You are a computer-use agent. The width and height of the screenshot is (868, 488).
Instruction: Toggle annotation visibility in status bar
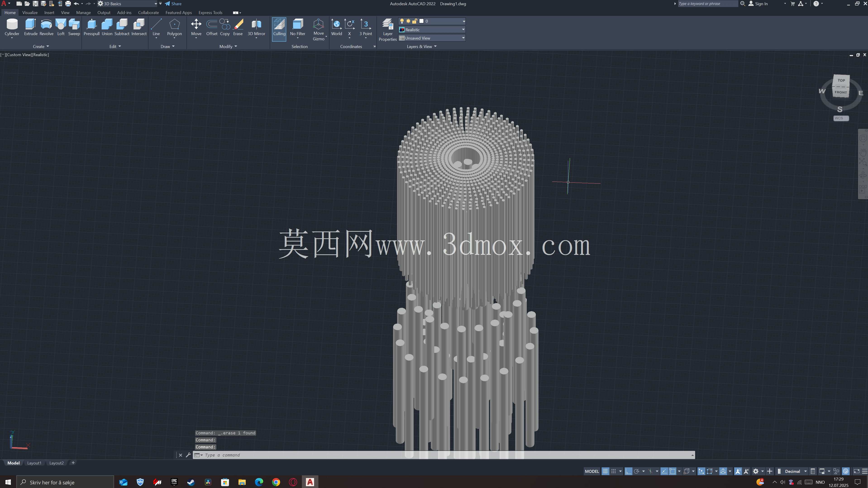tap(738, 471)
